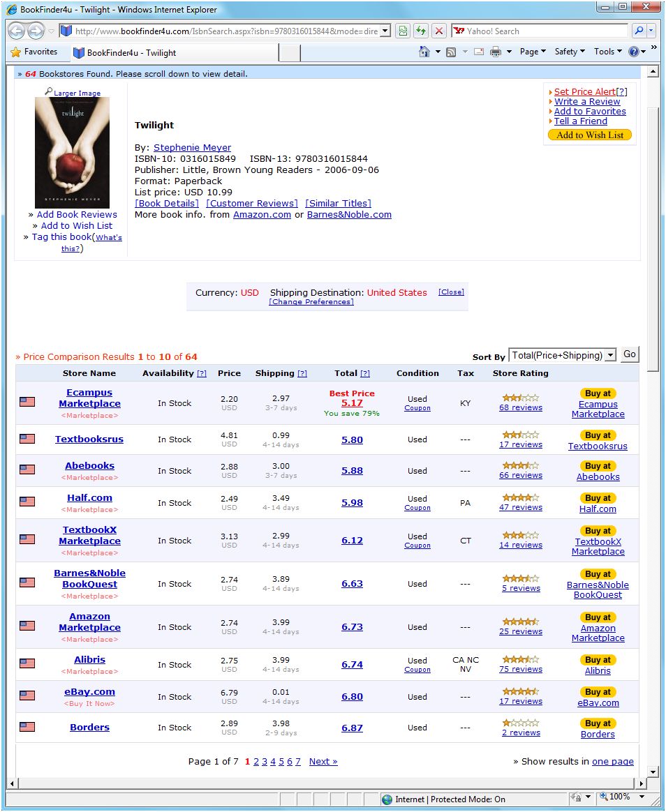Click the browser Back arrow button
Screen dimensions: 666x812
point(17,31)
